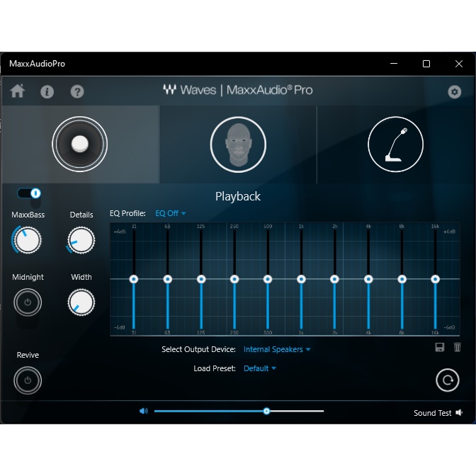Click the save preset floppy disk icon

439,347
